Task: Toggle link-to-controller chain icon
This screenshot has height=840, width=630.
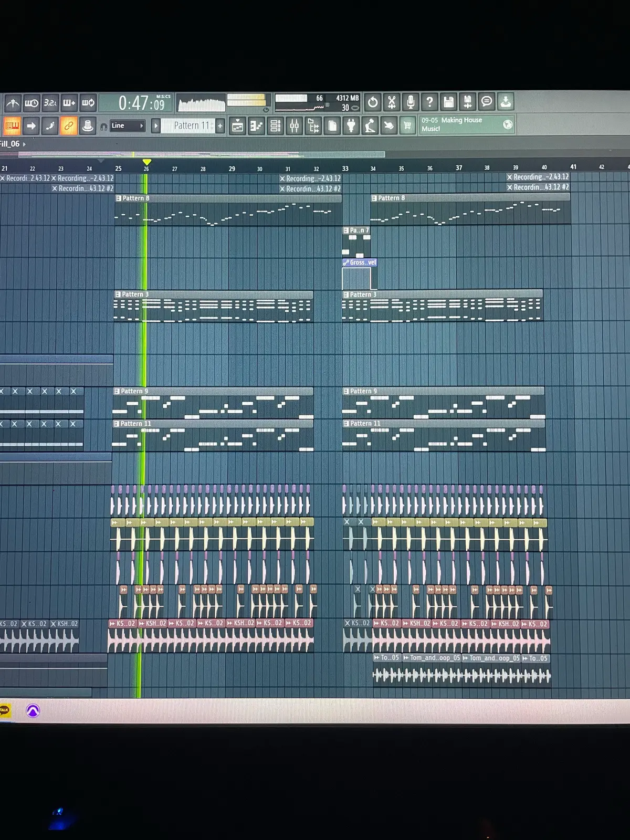Action: click(69, 125)
